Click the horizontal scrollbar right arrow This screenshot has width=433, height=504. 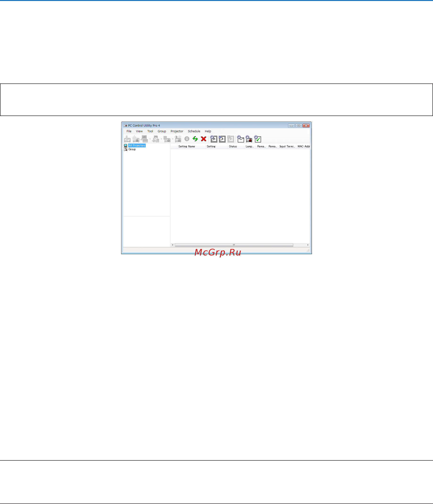coord(308,245)
